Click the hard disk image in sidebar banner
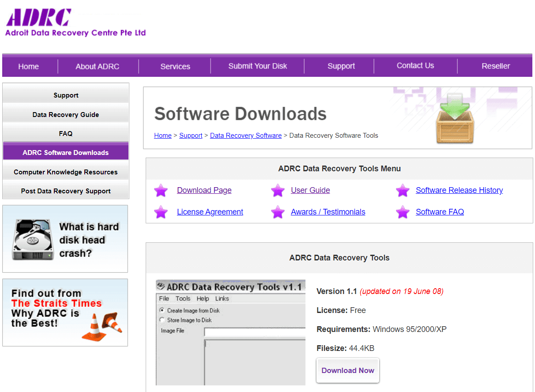 pyautogui.click(x=33, y=240)
